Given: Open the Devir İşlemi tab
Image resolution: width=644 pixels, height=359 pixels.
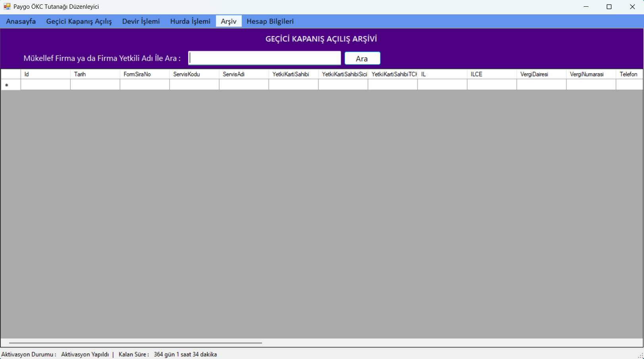Looking at the screenshot, I should [x=141, y=21].
